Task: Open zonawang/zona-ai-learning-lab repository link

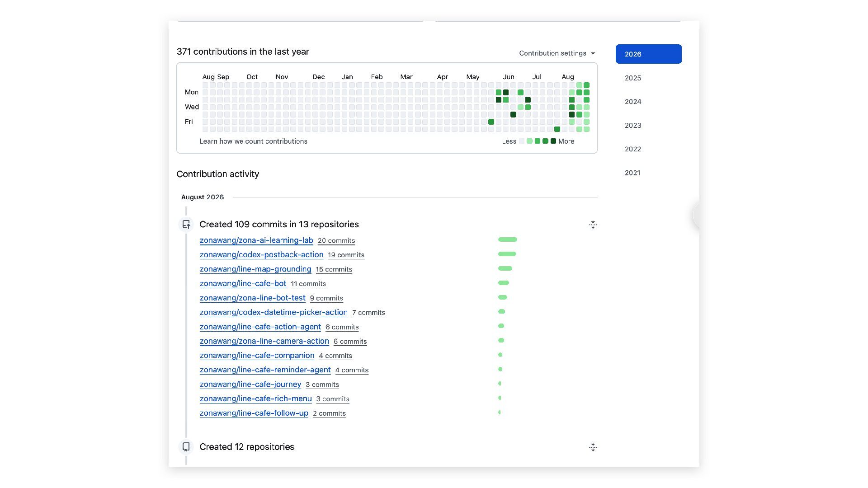Action: click(256, 240)
